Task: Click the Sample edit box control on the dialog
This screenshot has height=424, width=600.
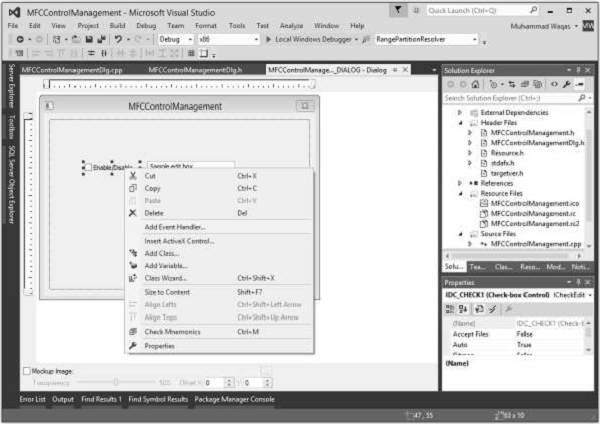Action: point(191,165)
